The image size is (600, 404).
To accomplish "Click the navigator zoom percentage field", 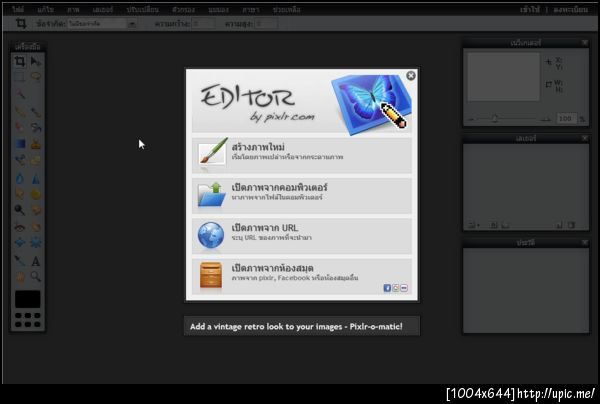I will point(566,119).
